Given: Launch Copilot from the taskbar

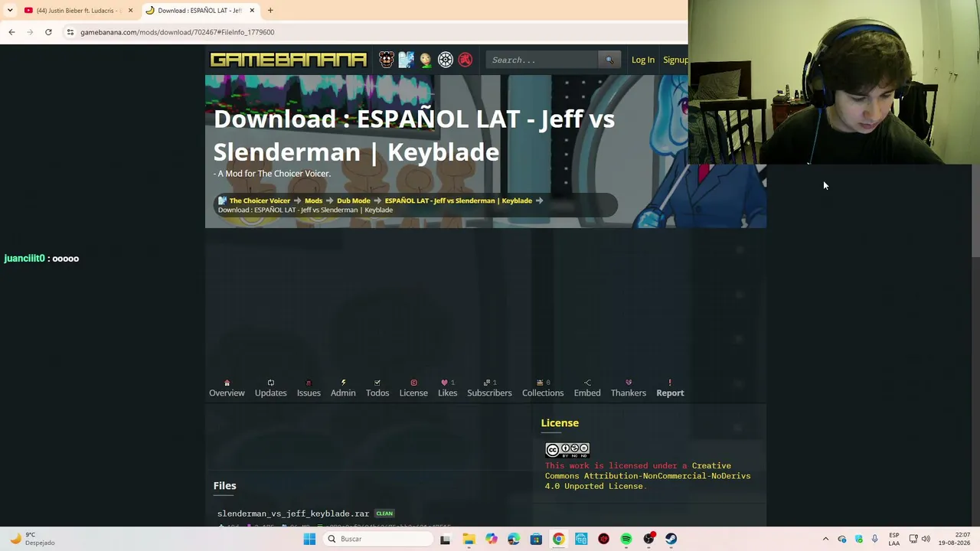Looking at the screenshot, I should click(491, 539).
